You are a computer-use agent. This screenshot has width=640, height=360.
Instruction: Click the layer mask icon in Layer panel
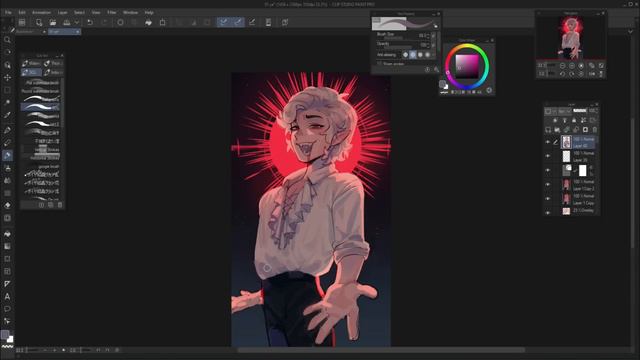point(585,130)
